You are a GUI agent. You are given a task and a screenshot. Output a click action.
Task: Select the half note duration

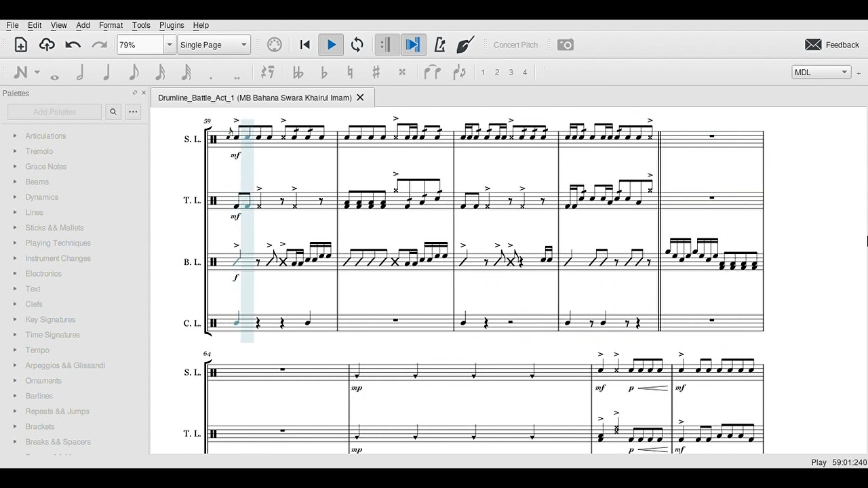[x=80, y=73]
